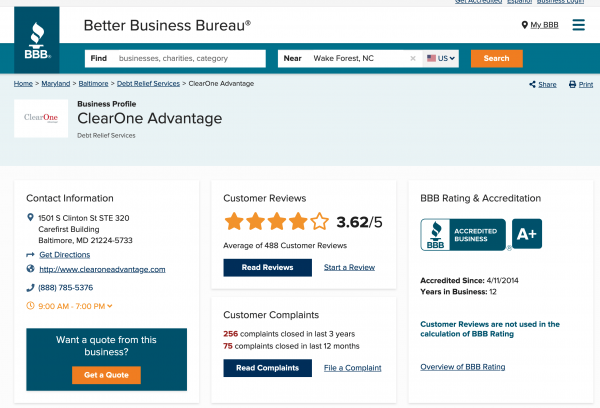Click the ClearOne Advantage profile heading
This screenshot has width=600, height=408.
150,118
